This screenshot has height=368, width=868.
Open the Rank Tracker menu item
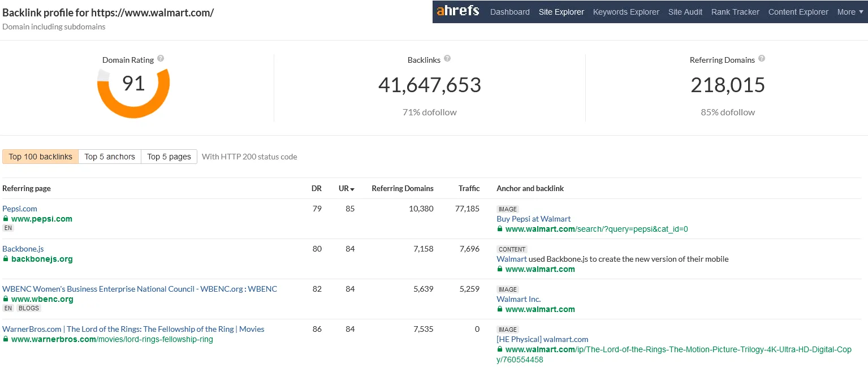point(735,12)
